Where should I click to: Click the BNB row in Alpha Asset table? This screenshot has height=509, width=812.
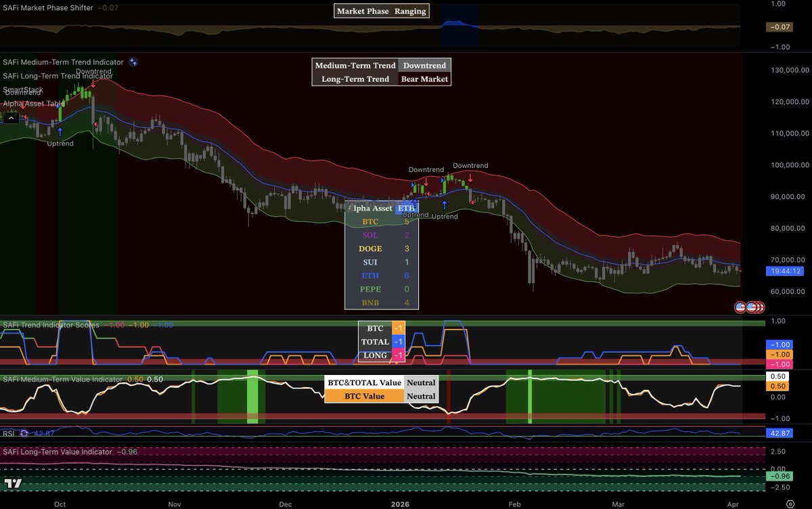coord(382,303)
